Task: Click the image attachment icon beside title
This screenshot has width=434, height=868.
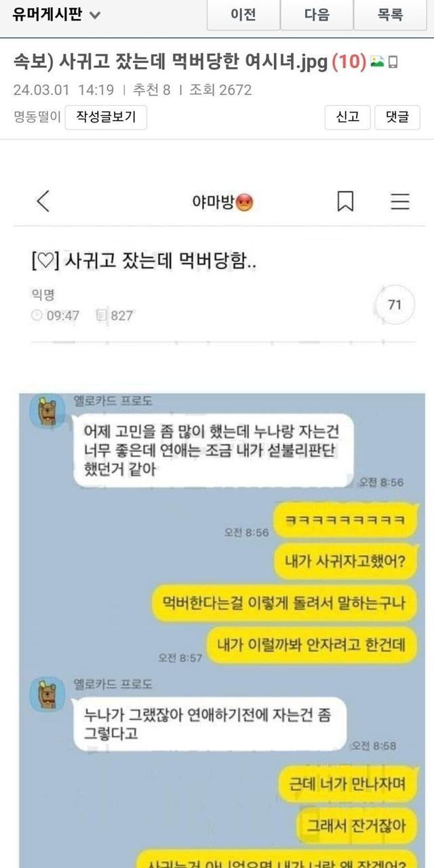Action: (377, 62)
